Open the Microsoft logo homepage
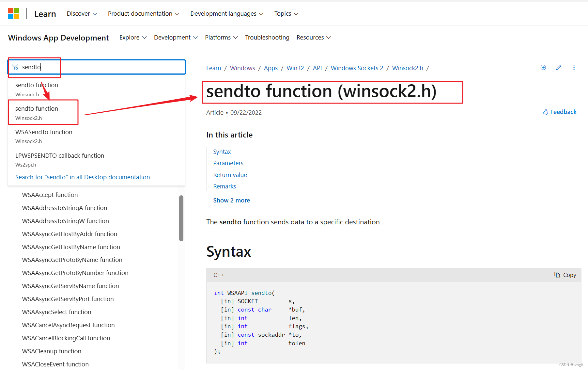Viewport: 588px width, 370px height. pyautogui.click(x=13, y=14)
